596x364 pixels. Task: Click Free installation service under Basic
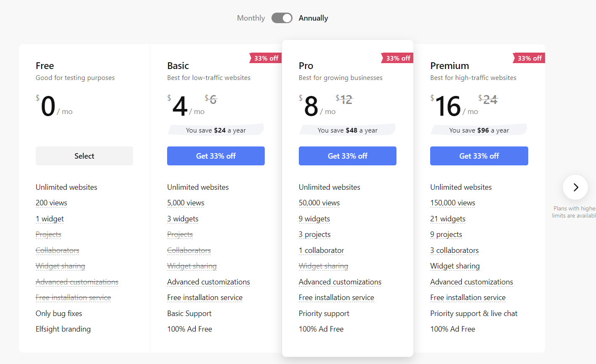click(205, 298)
